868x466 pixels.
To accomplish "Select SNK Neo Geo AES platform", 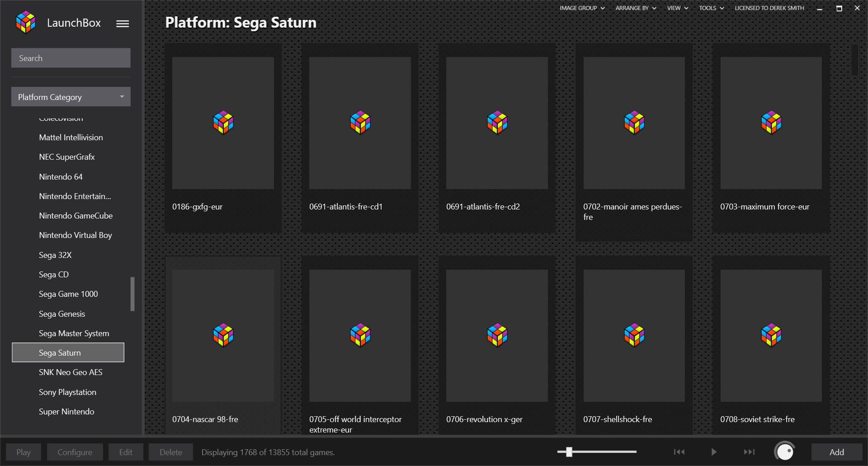I will pos(71,372).
